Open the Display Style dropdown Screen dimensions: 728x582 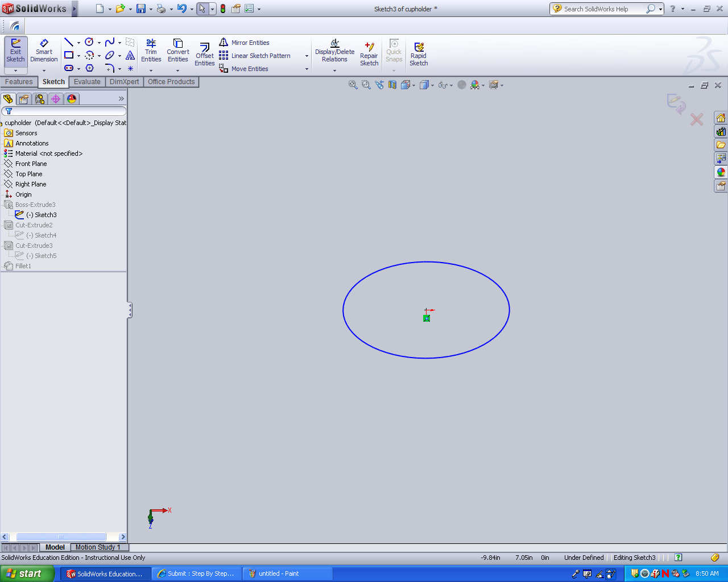pyautogui.click(x=432, y=85)
